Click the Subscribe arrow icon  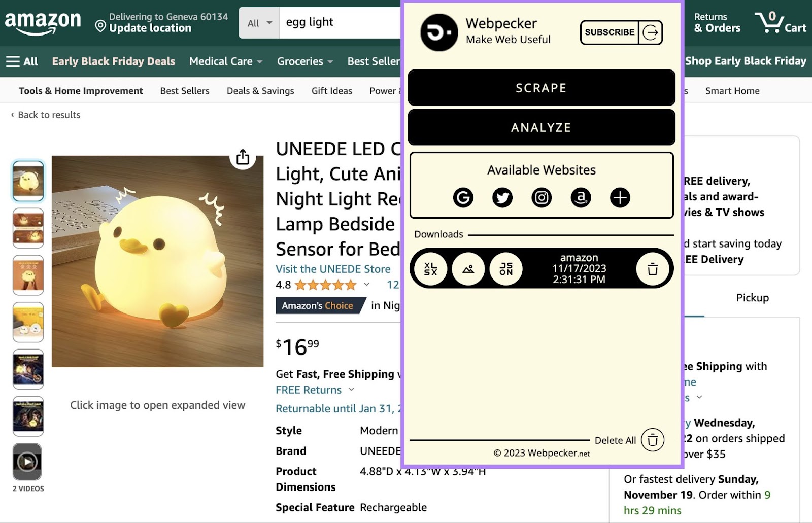(x=651, y=32)
